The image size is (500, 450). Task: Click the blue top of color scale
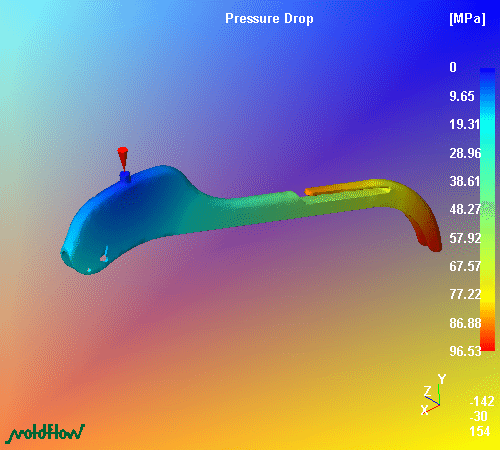coord(487,78)
